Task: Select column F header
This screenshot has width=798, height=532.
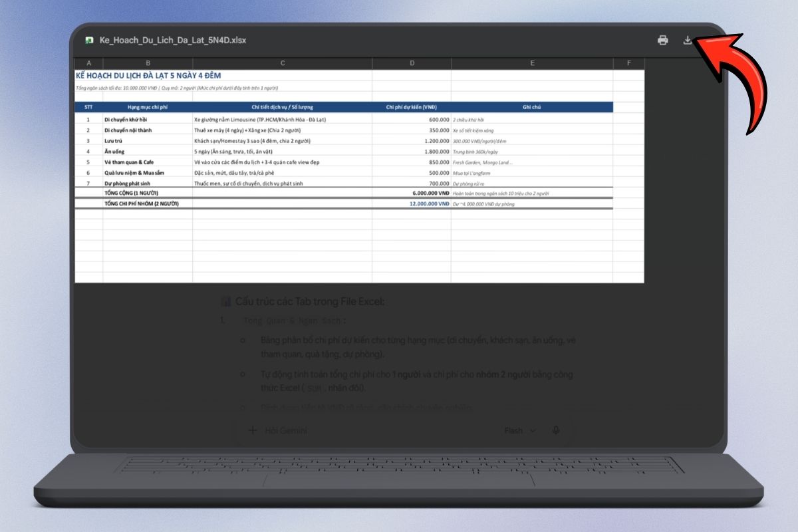Action: [x=628, y=63]
